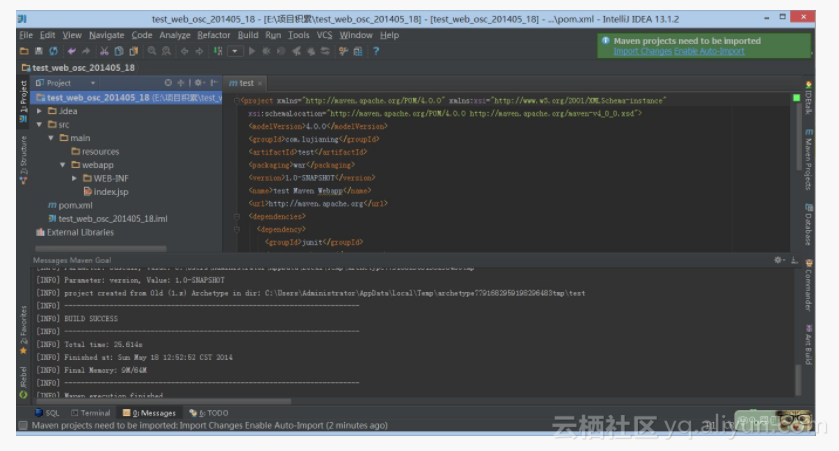This screenshot has height=451, width=839.
Task: Open the Navigate menu
Action: (x=106, y=35)
